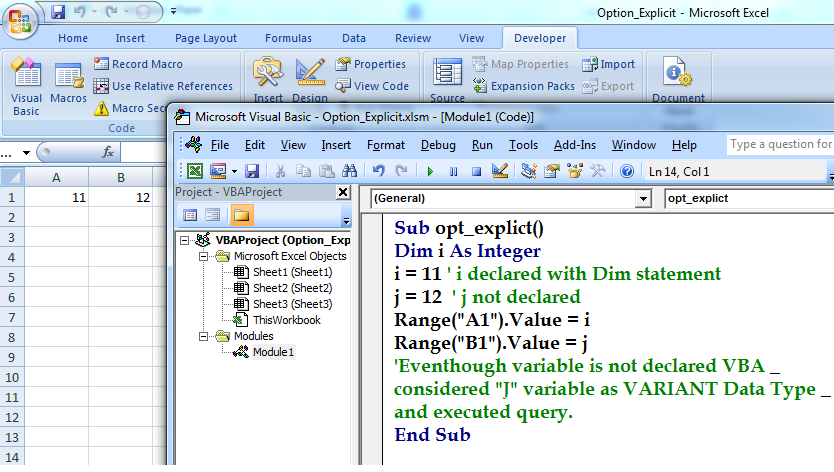Click Project Explorer icon in VBA toolbar
This screenshot has height=472, width=834.
(x=528, y=171)
